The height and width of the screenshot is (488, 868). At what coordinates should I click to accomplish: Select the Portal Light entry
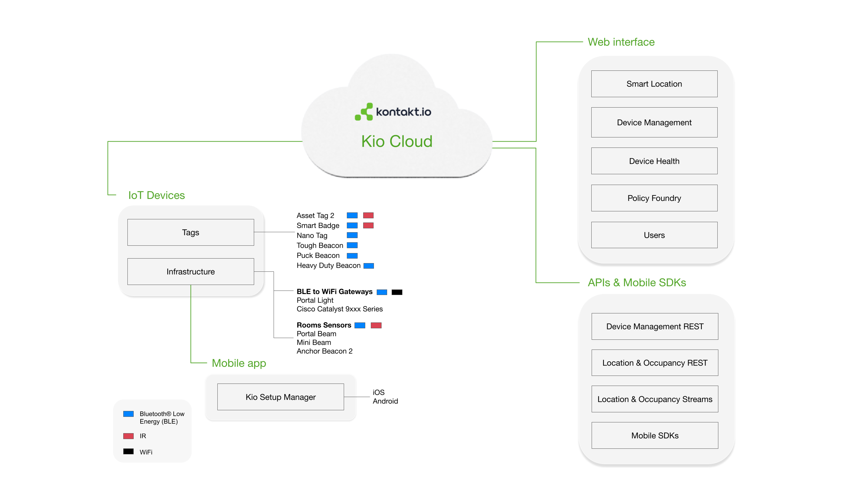click(315, 300)
